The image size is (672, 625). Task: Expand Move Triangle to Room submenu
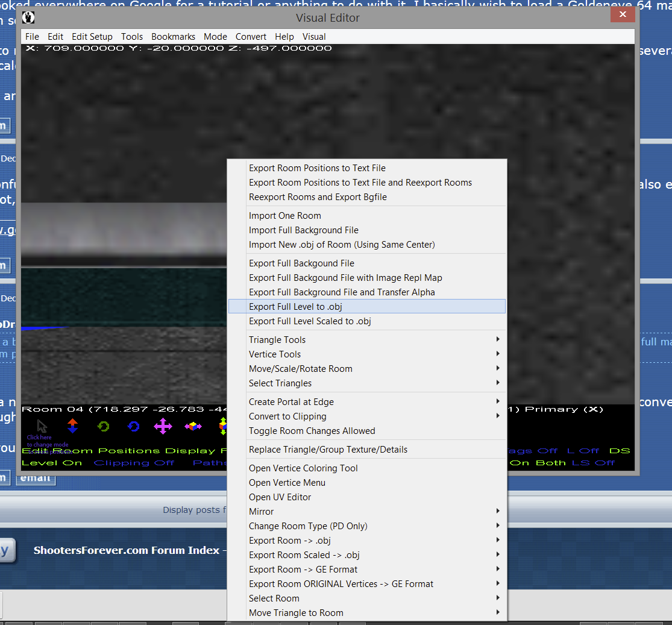[367, 614]
